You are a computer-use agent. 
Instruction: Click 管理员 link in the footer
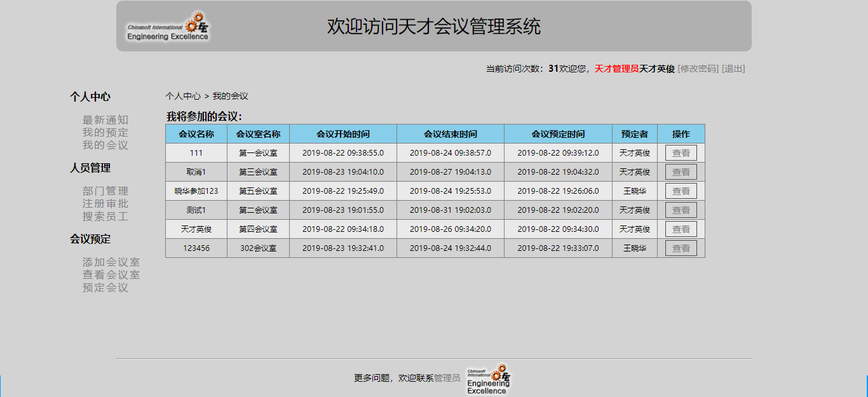[447, 376]
